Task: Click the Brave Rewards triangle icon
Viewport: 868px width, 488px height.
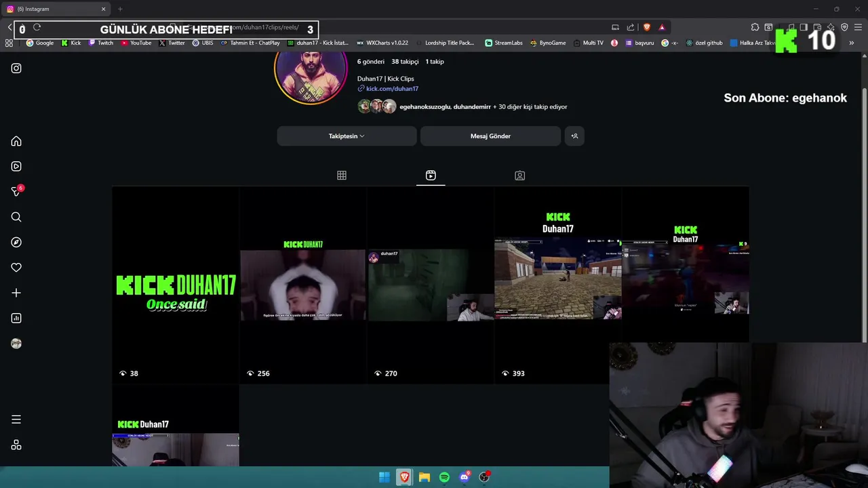Action: pyautogui.click(x=662, y=28)
